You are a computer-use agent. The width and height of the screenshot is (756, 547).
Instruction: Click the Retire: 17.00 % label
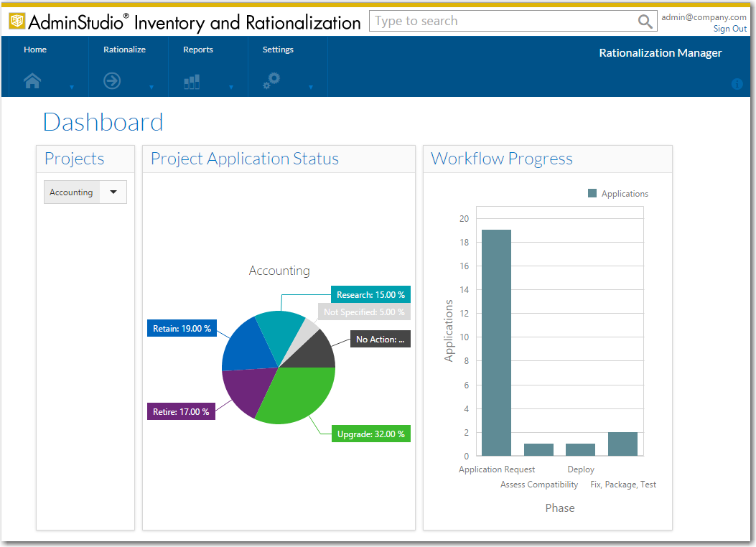181,411
